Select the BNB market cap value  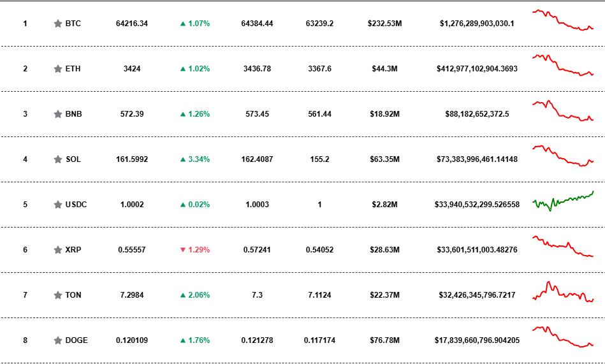[x=477, y=114]
